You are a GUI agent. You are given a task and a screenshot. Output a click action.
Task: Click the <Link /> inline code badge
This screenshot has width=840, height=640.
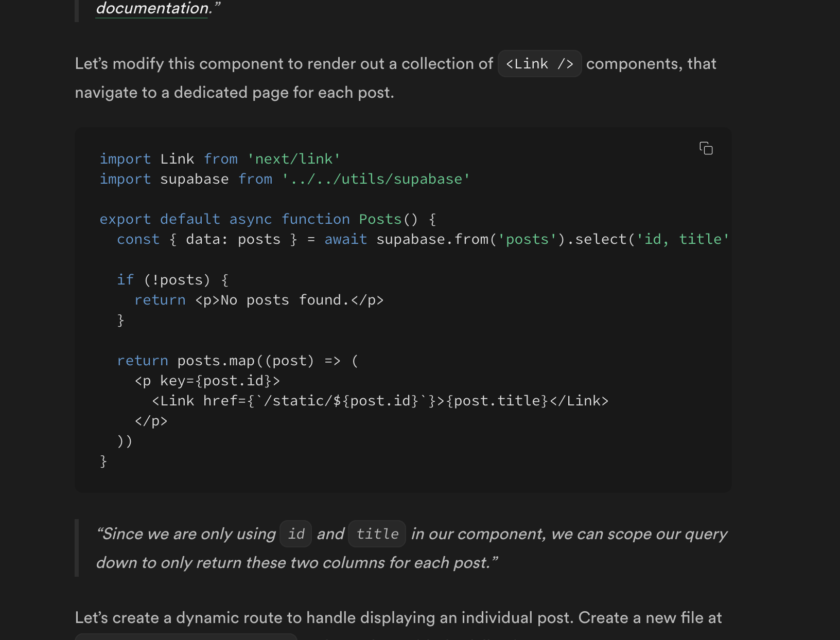[x=539, y=63]
